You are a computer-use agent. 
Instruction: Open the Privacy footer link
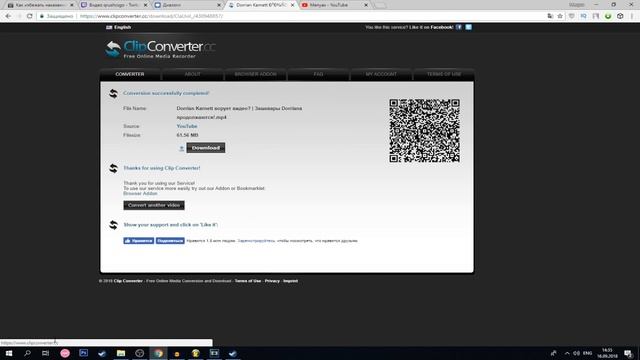(272, 281)
